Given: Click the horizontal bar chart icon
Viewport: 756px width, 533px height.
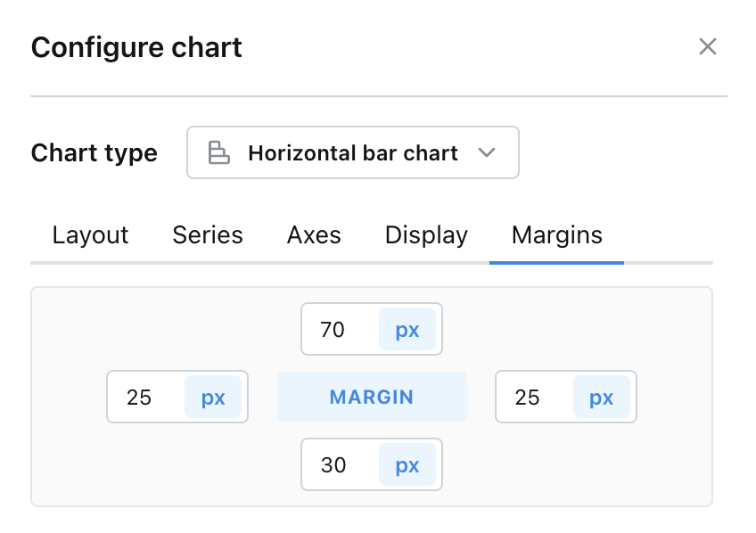Looking at the screenshot, I should tap(218, 152).
